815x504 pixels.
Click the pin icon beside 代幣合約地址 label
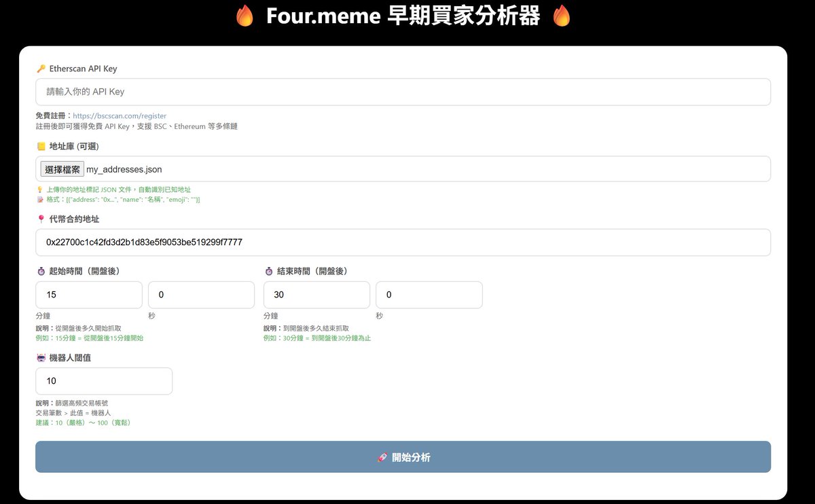[x=41, y=219]
